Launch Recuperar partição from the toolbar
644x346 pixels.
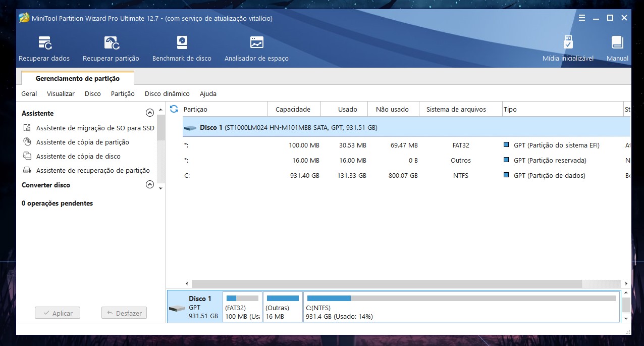[111, 49]
